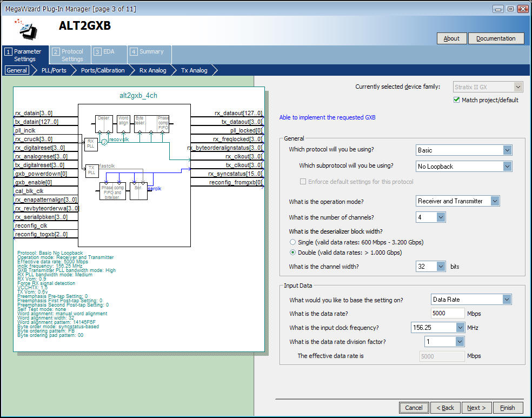Switch to the EDA tab
This screenshot has width=532, height=418.
point(109,55)
